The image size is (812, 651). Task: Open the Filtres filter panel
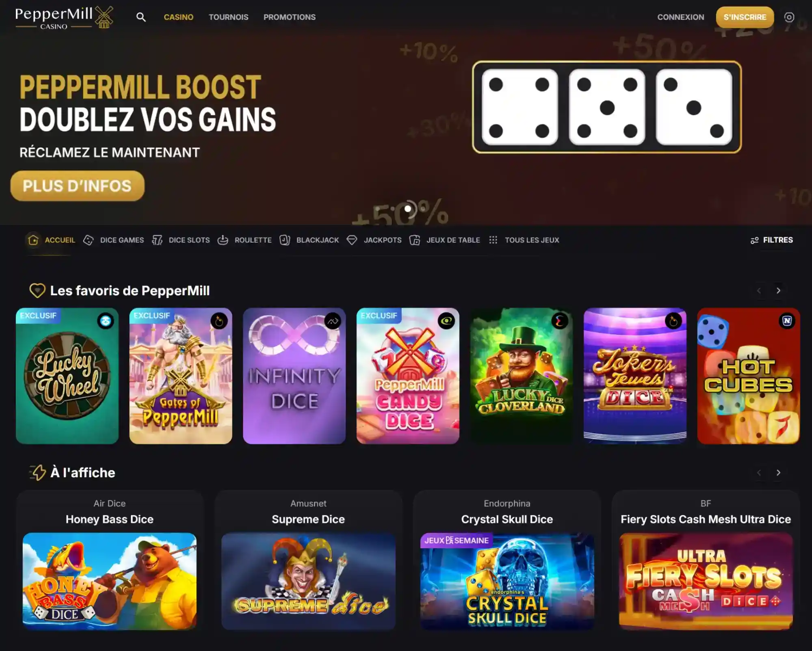[771, 240]
